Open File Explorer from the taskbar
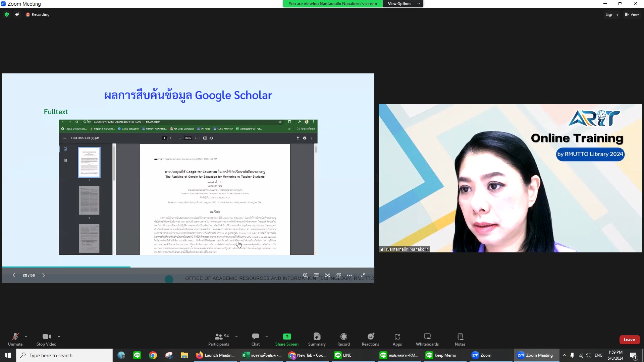 [x=184, y=355]
